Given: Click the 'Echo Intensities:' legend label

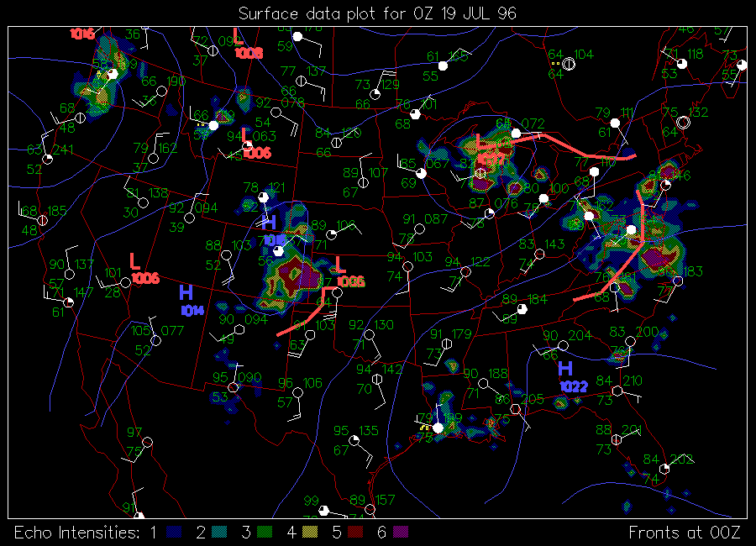Looking at the screenshot, I should pyautogui.click(x=76, y=532).
